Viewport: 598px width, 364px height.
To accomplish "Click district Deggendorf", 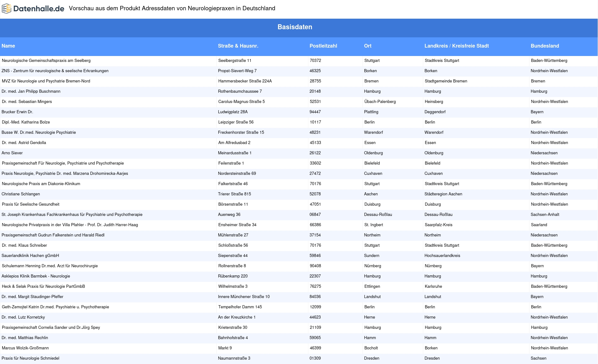I will coord(435,112).
